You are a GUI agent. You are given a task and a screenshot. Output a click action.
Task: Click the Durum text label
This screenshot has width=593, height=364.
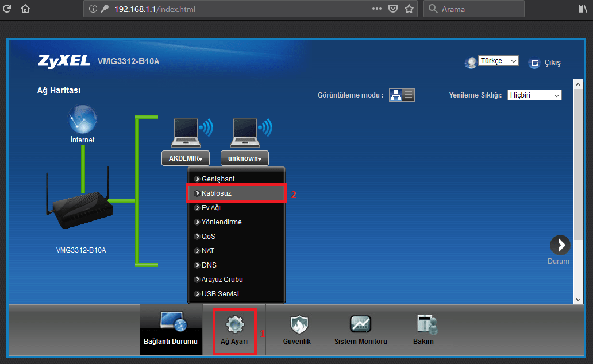click(x=558, y=261)
